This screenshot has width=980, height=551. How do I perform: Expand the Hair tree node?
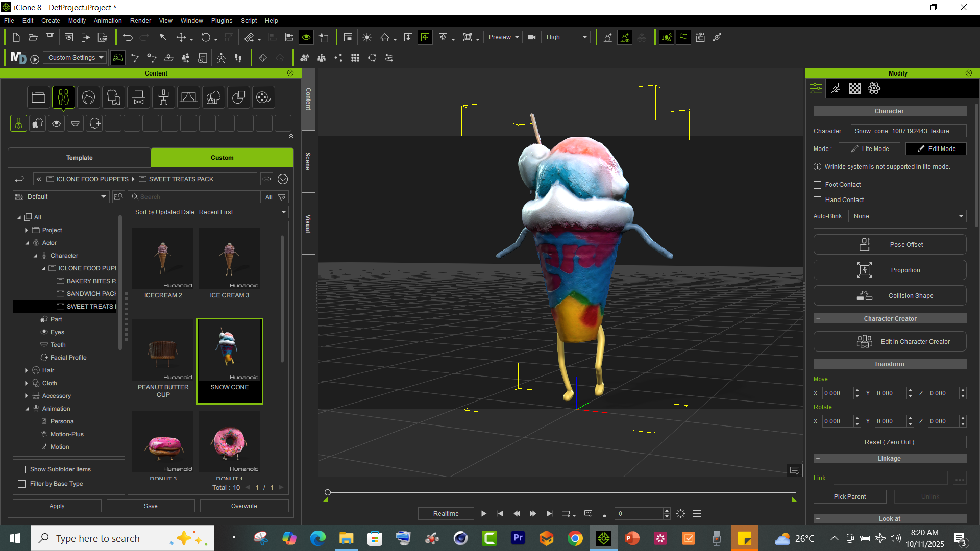point(27,370)
